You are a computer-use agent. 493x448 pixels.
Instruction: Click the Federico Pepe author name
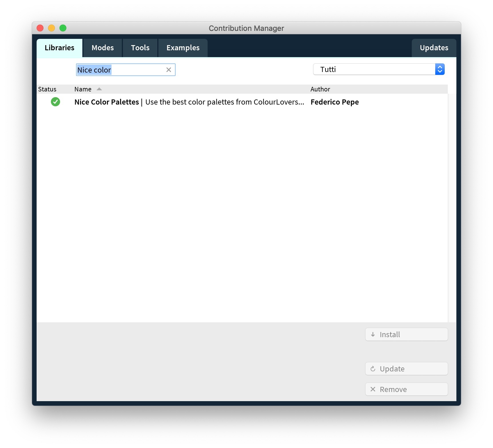[x=335, y=102]
